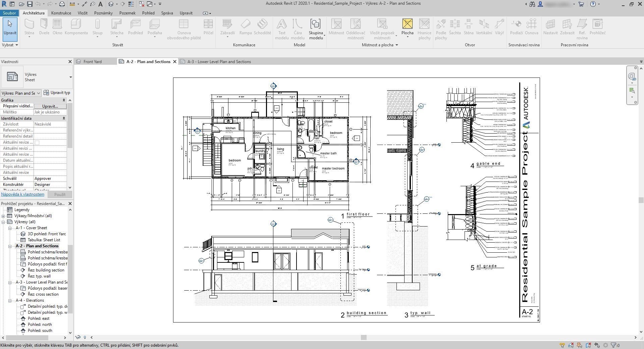Expand the Místnost a plocha panel dropdown

pos(396,45)
